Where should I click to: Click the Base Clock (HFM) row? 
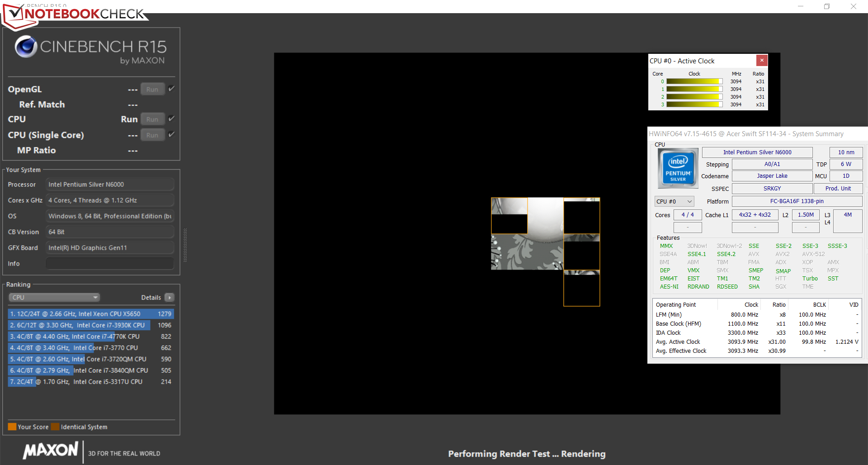point(757,324)
